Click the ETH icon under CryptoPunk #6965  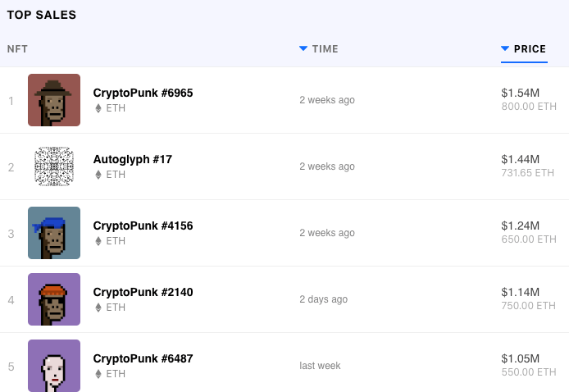coord(98,108)
